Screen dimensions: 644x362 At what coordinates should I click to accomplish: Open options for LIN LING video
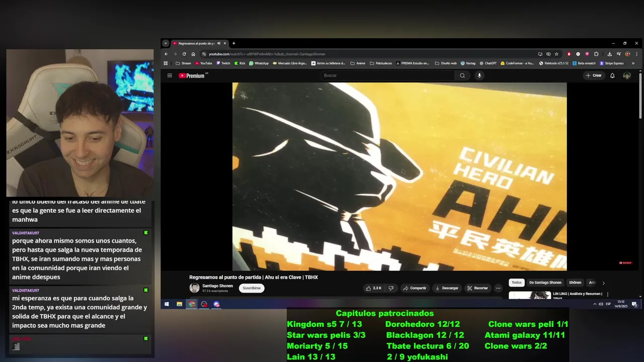click(607, 294)
